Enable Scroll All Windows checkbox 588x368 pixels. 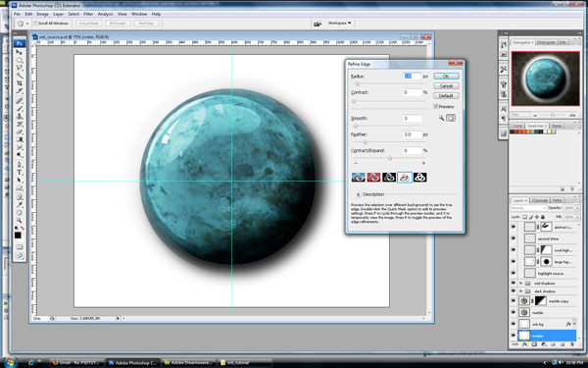coord(36,24)
